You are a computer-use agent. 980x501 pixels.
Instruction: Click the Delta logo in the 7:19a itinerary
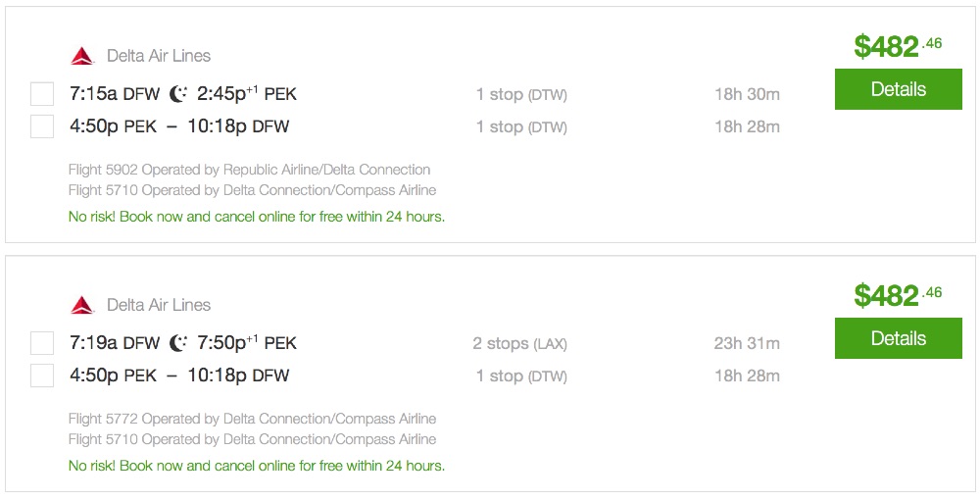click(82, 305)
